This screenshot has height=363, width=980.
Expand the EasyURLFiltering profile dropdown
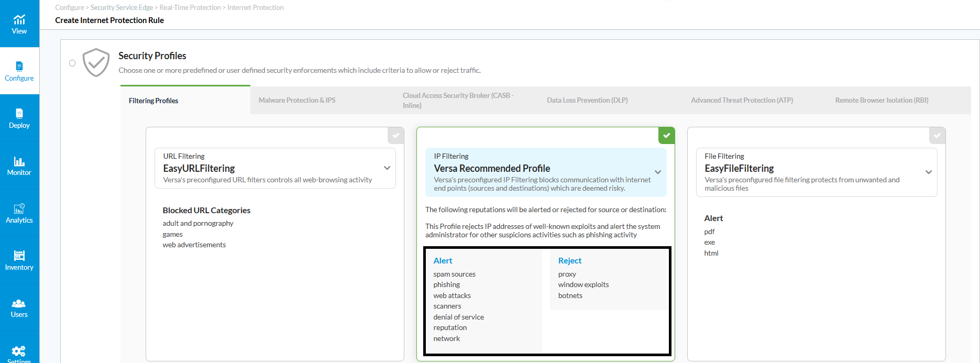click(387, 168)
